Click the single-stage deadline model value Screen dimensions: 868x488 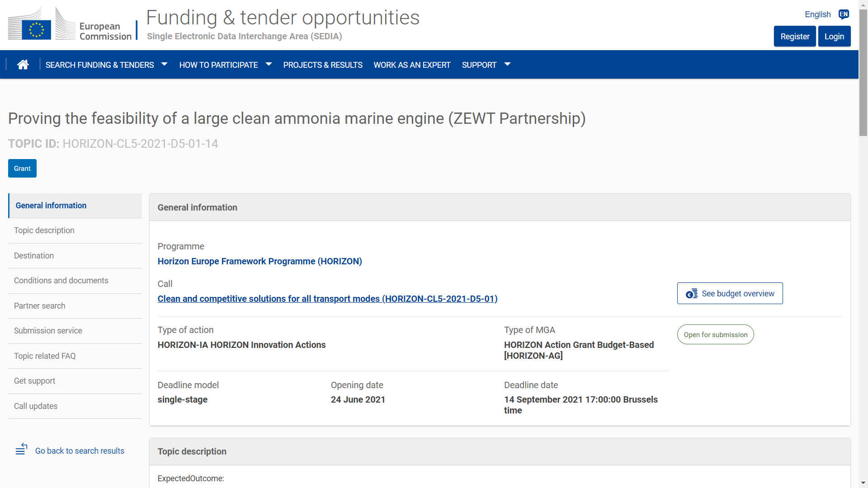click(182, 399)
